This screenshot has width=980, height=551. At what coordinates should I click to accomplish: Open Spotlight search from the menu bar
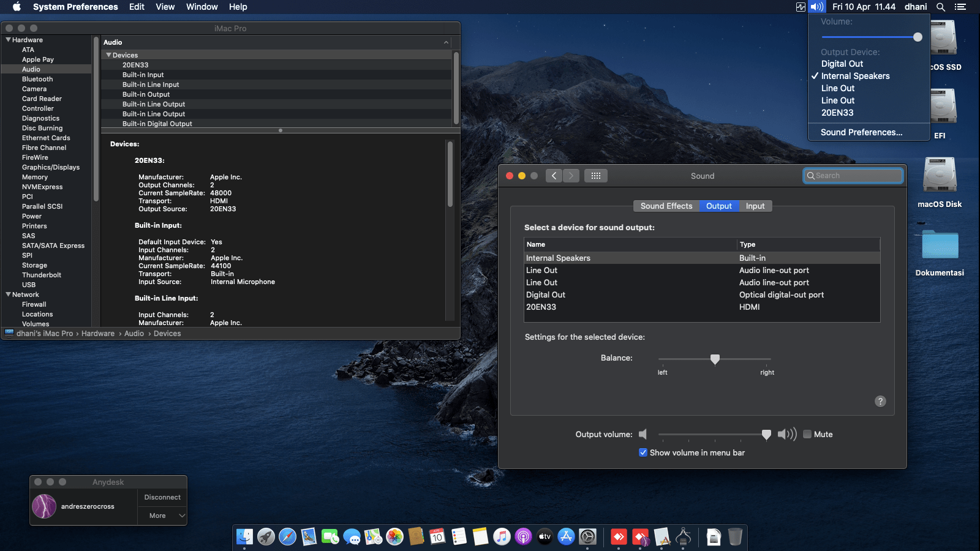click(941, 7)
